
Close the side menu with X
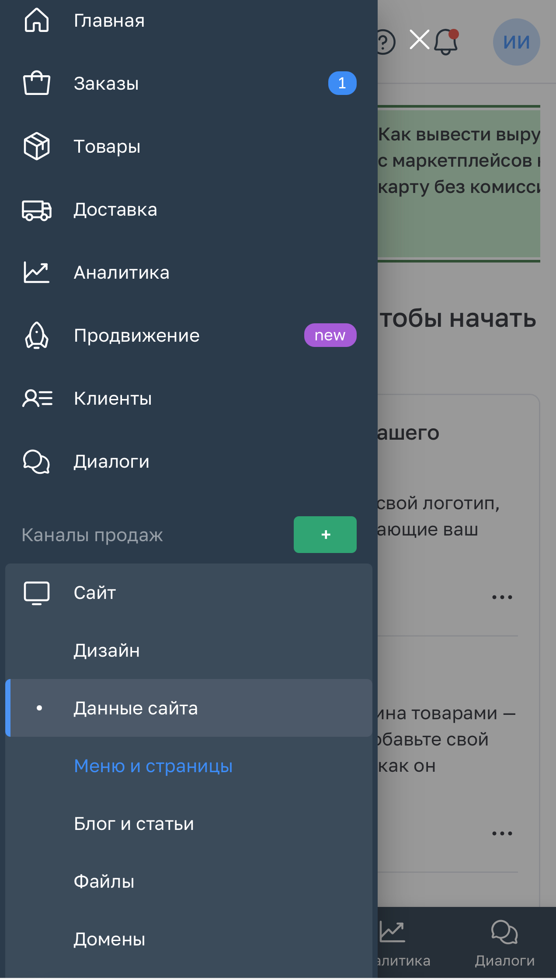(419, 40)
